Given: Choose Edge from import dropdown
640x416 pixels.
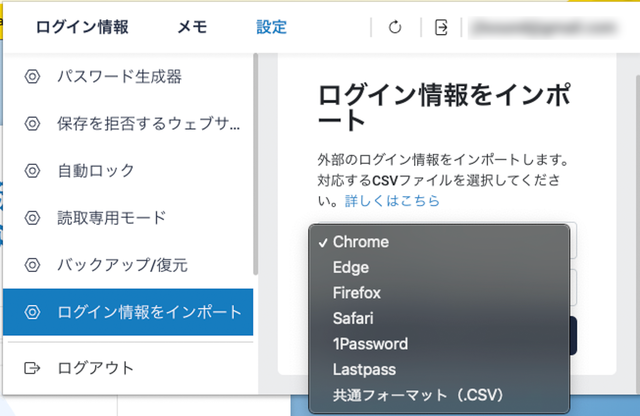Looking at the screenshot, I should pyautogui.click(x=439, y=267).
